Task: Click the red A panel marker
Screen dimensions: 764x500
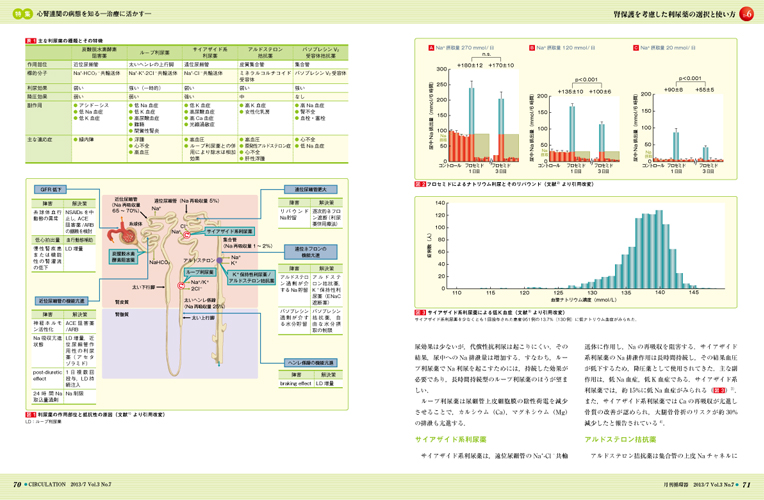Action: [x=431, y=48]
